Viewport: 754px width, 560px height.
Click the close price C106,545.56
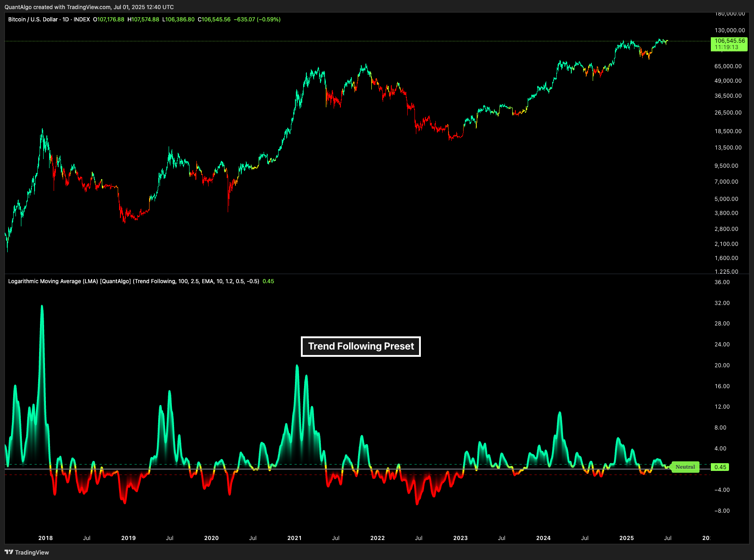pyautogui.click(x=214, y=20)
